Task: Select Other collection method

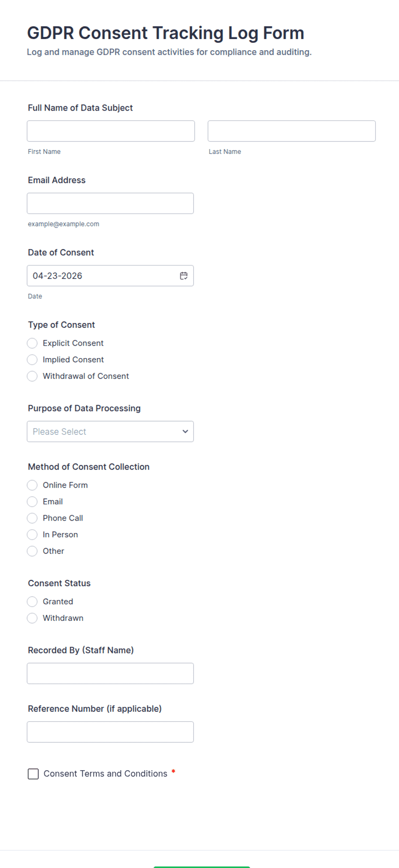Action: point(32,551)
